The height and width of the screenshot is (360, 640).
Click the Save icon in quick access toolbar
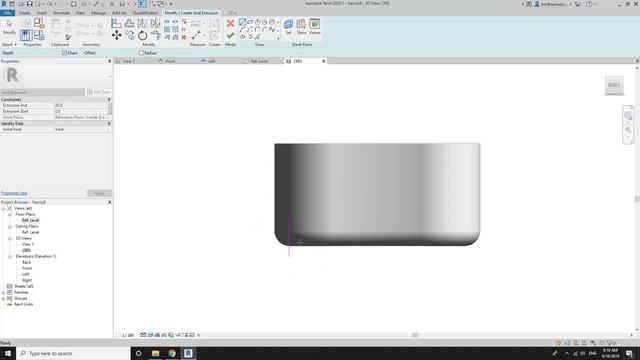[29, 4]
